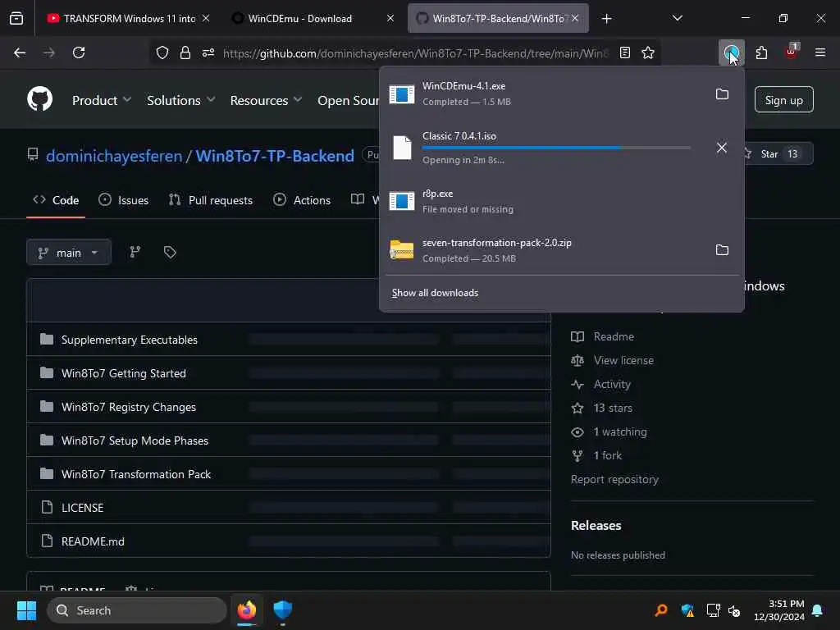Image resolution: width=840 pixels, height=630 pixels.
Task: Open the Issues tab
Action: coord(124,200)
